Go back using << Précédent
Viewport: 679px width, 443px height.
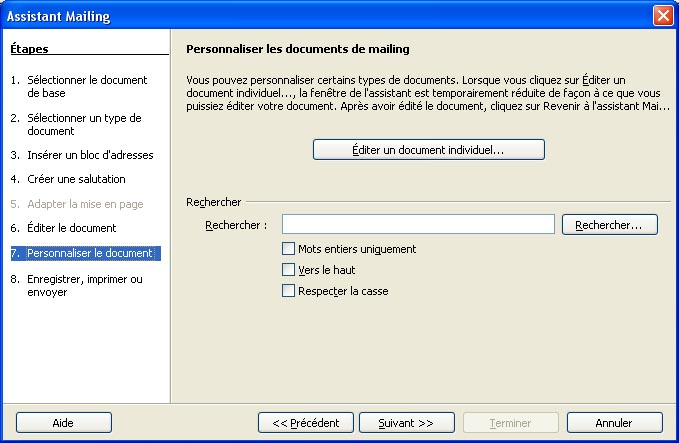[306, 423]
